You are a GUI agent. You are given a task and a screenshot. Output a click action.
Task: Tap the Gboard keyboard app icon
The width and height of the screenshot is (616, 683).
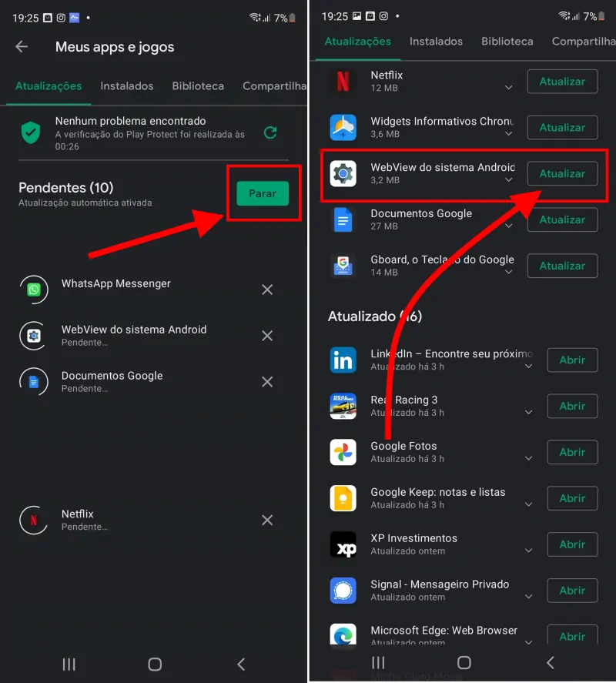coord(343,266)
